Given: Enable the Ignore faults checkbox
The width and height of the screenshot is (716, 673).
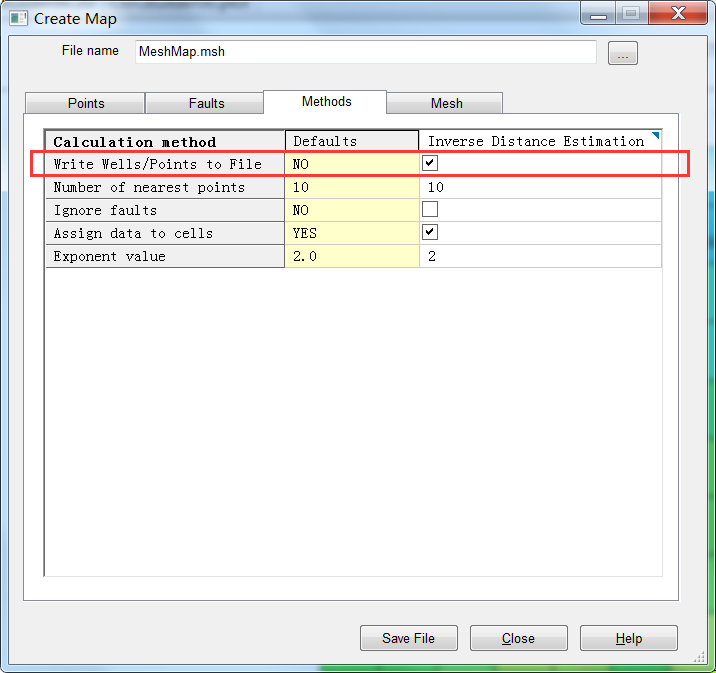Looking at the screenshot, I should point(430,210).
